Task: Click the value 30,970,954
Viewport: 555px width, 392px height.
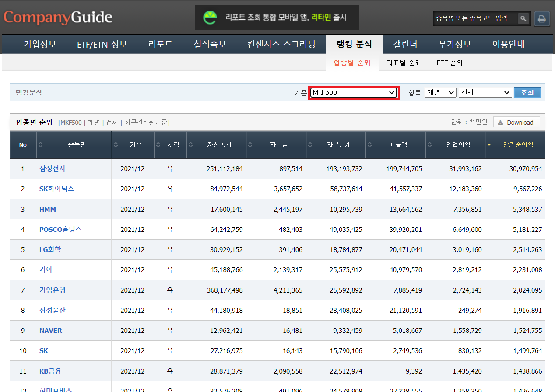Action: (x=525, y=168)
